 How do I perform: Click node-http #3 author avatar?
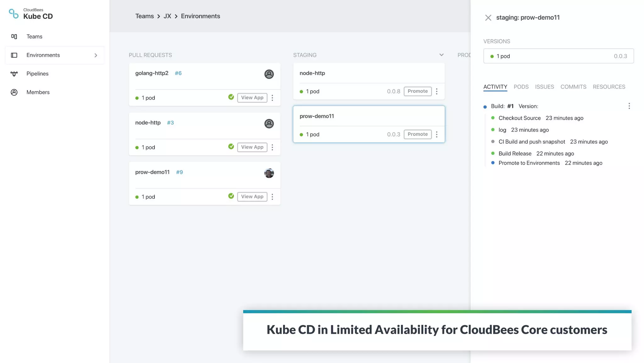[269, 123]
